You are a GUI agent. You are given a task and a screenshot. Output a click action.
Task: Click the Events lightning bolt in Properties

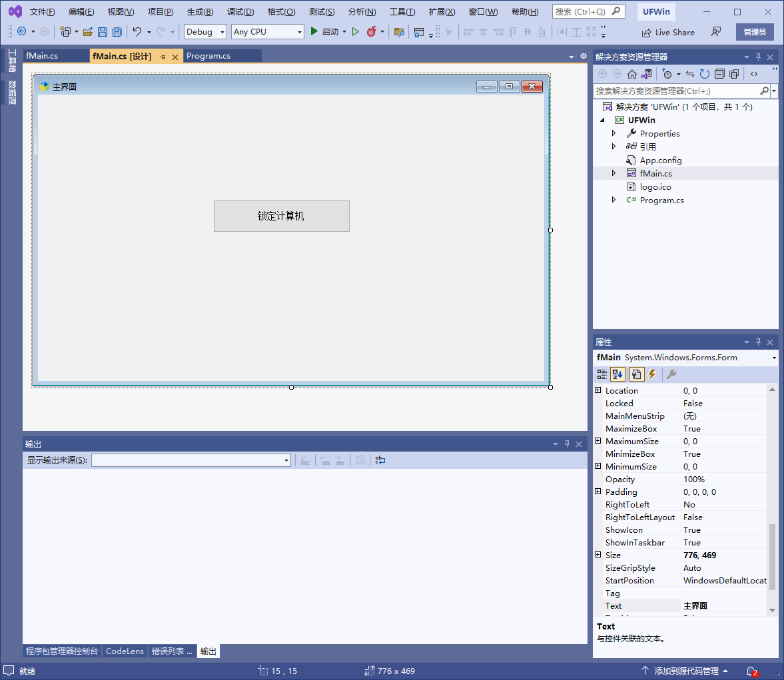click(x=652, y=374)
